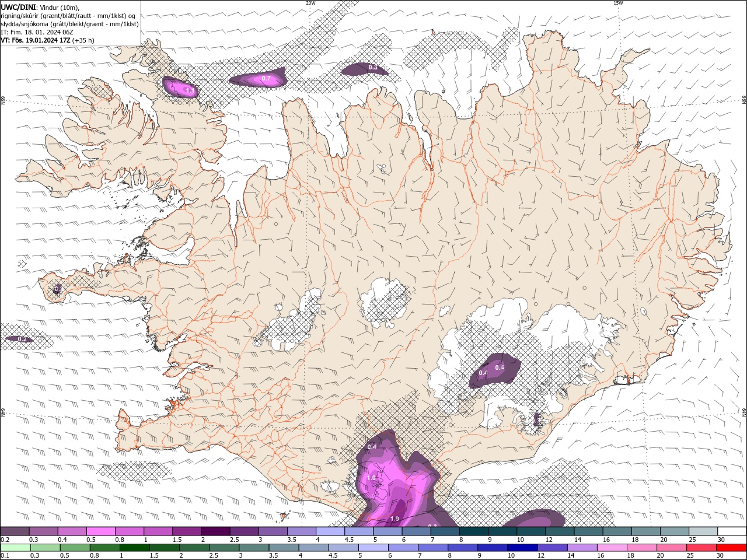Click the mauve 0.3 swatch in the top legend row
The image size is (747, 560).
[44, 531]
